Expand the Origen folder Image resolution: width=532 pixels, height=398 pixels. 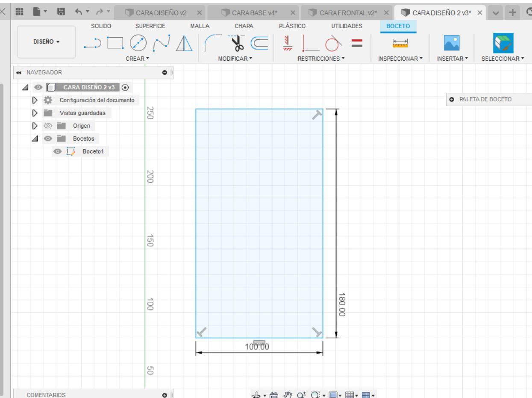(x=35, y=126)
